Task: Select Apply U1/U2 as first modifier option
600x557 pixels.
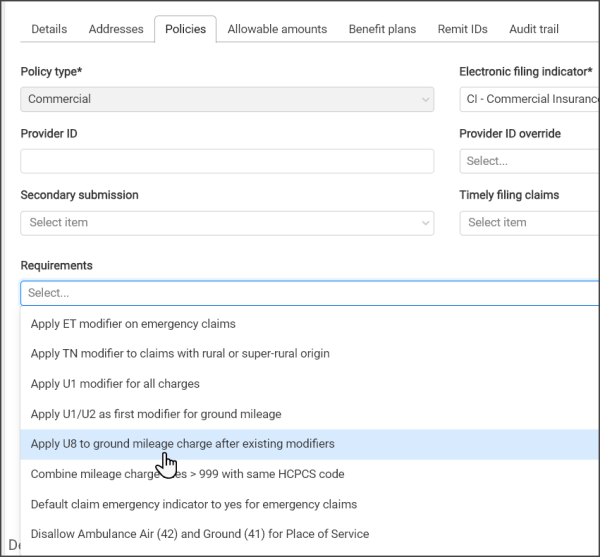Action: coord(156,414)
